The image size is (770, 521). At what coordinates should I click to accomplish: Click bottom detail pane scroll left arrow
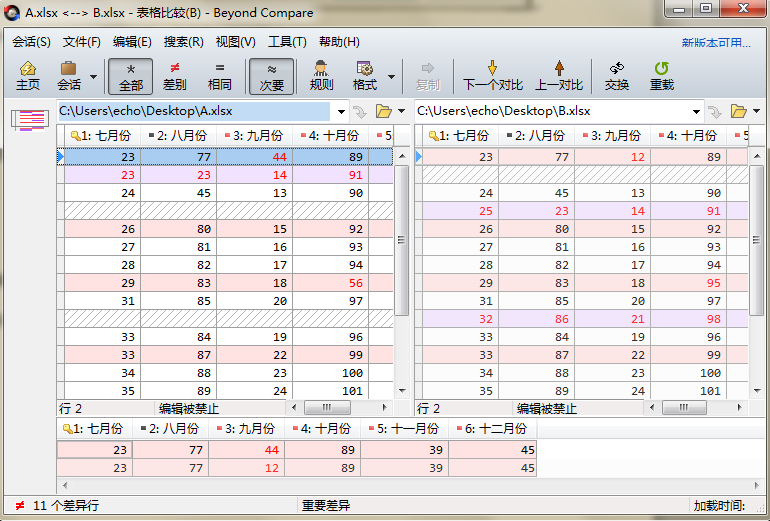64,486
